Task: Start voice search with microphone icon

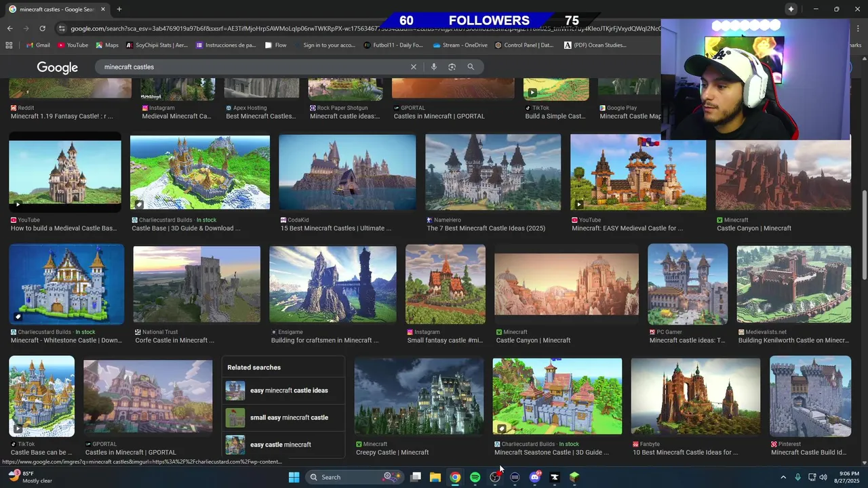Action: pos(434,67)
